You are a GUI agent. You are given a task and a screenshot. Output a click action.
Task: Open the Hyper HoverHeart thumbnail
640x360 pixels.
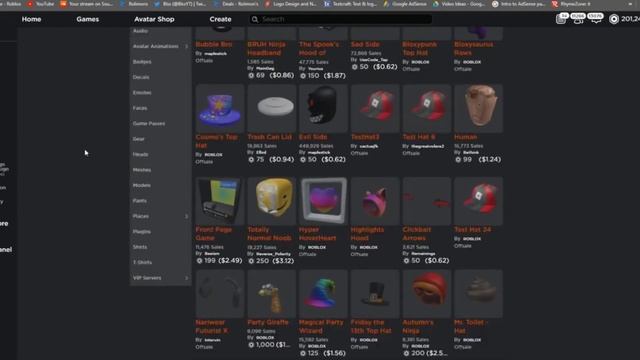[x=323, y=201]
